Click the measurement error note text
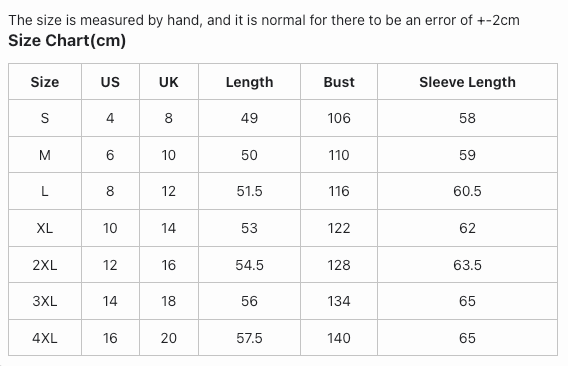568x366 pixels. pyautogui.click(x=264, y=20)
